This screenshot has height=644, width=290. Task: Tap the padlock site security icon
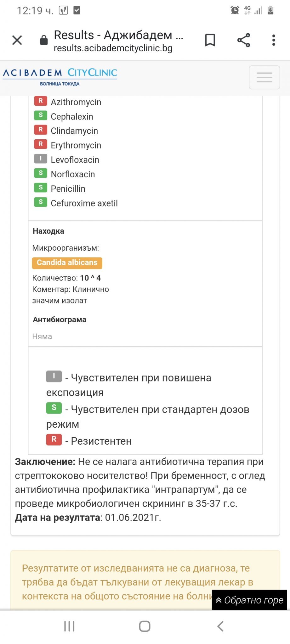[x=44, y=40]
